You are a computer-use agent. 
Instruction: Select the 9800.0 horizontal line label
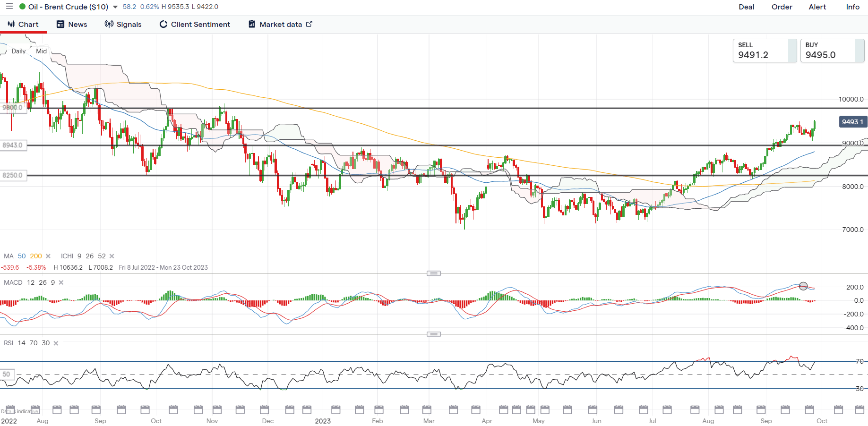click(x=13, y=108)
